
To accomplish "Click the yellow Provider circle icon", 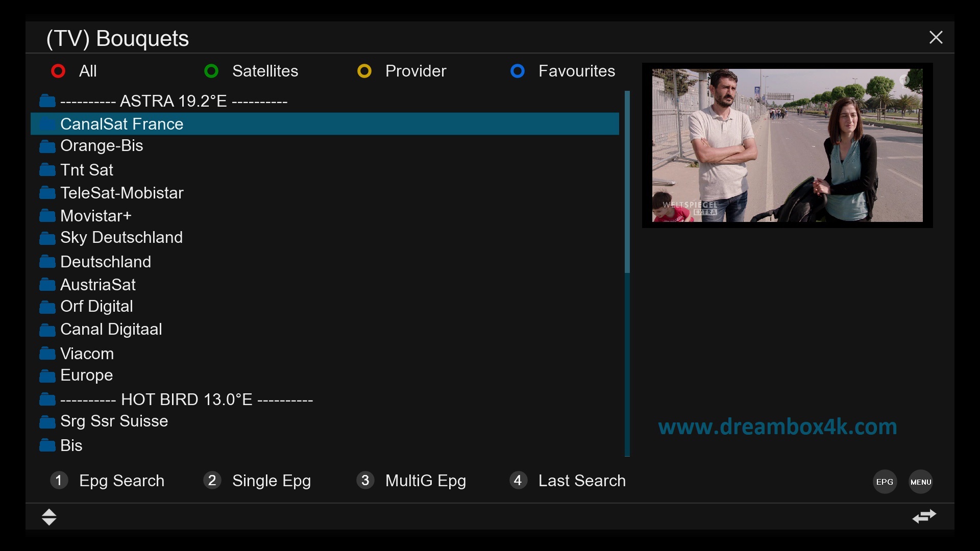I will click(364, 71).
